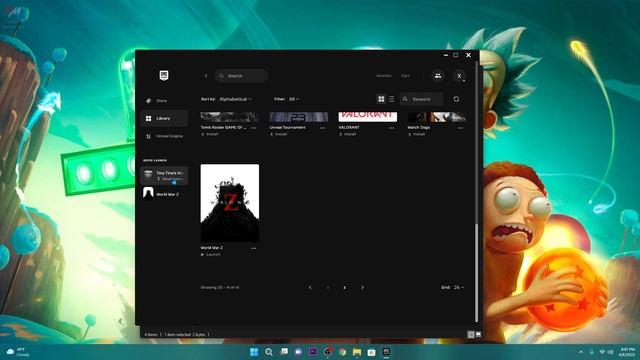
Task: Go back using the arrow beside the search box
Action: 206,76
